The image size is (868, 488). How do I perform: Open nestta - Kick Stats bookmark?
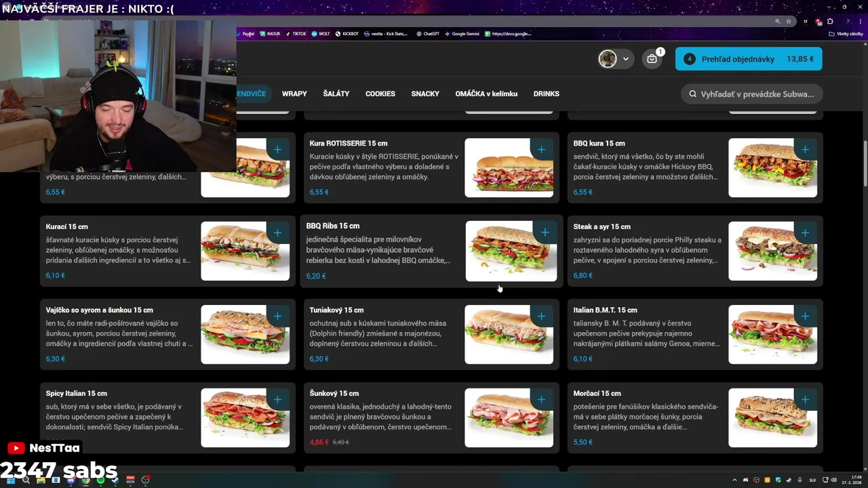pyautogui.click(x=387, y=33)
